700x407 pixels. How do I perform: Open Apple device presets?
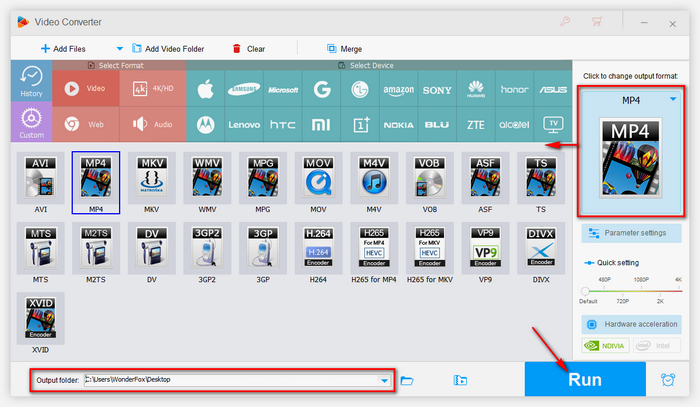point(205,89)
